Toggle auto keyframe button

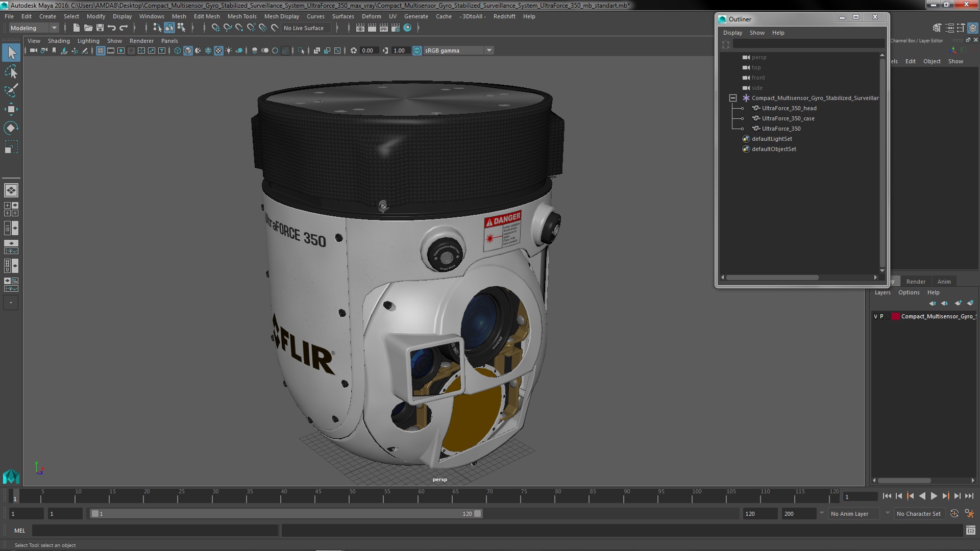[x=954, y=514]
